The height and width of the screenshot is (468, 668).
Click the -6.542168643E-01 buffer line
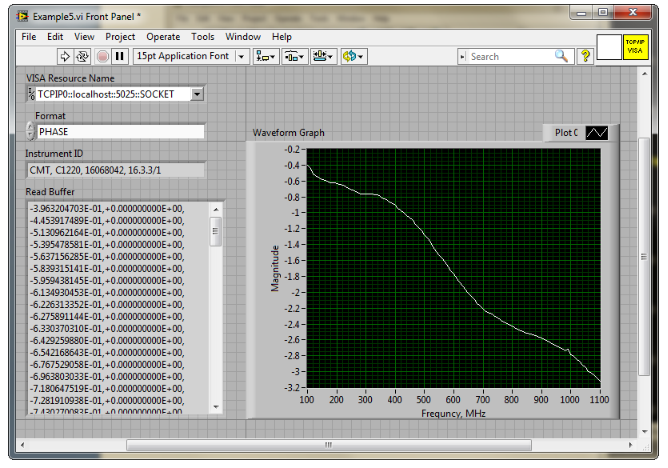[107, 353]
